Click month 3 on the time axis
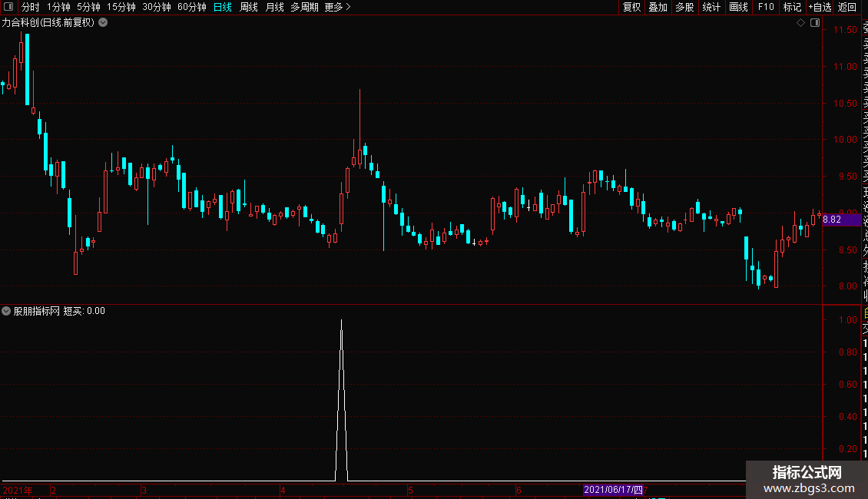 pos(144,490)
